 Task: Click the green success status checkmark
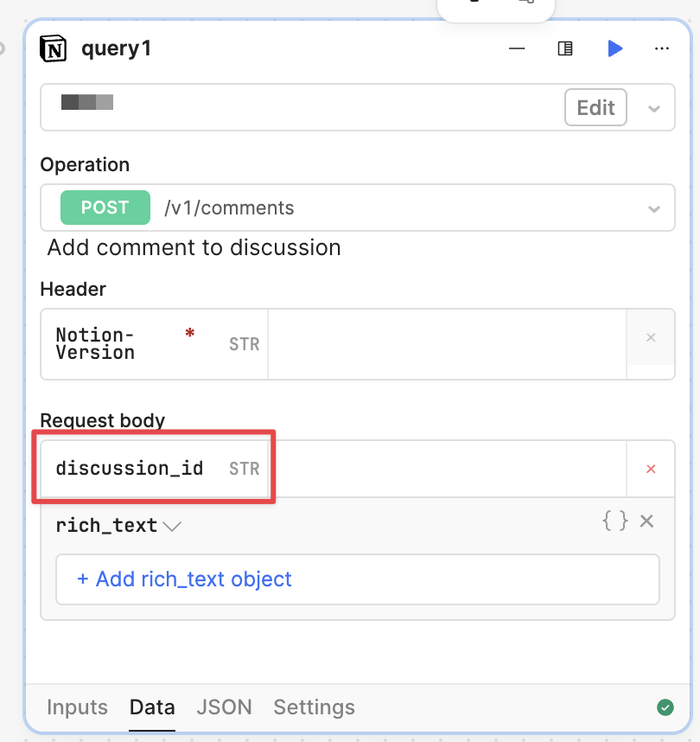pos(665,707)
